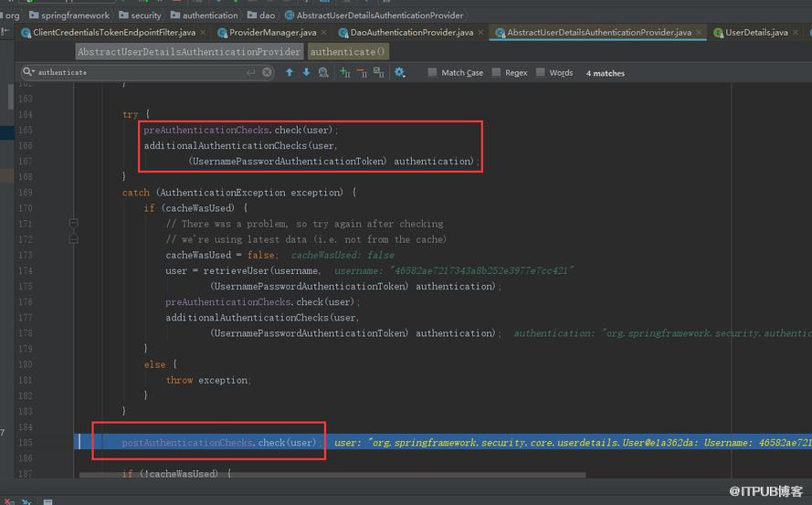Click fold marker at line 172
Image resolution: width=812 pixels, height=505 pixels.
coord(74,238)
